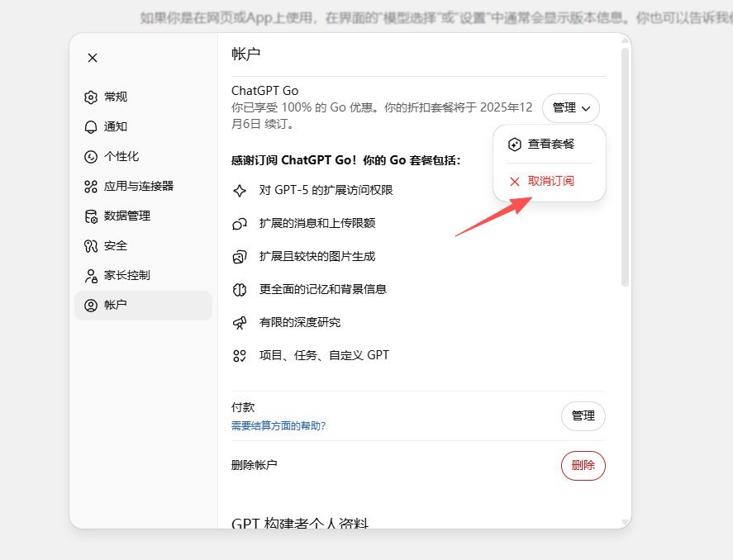Click the red X icon beside 取消订阅

[515, 181]
